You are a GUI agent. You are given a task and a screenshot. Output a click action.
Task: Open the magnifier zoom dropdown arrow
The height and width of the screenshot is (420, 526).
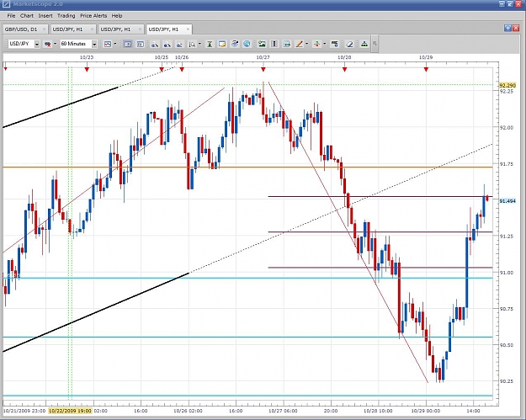click(x=200, y=44)
